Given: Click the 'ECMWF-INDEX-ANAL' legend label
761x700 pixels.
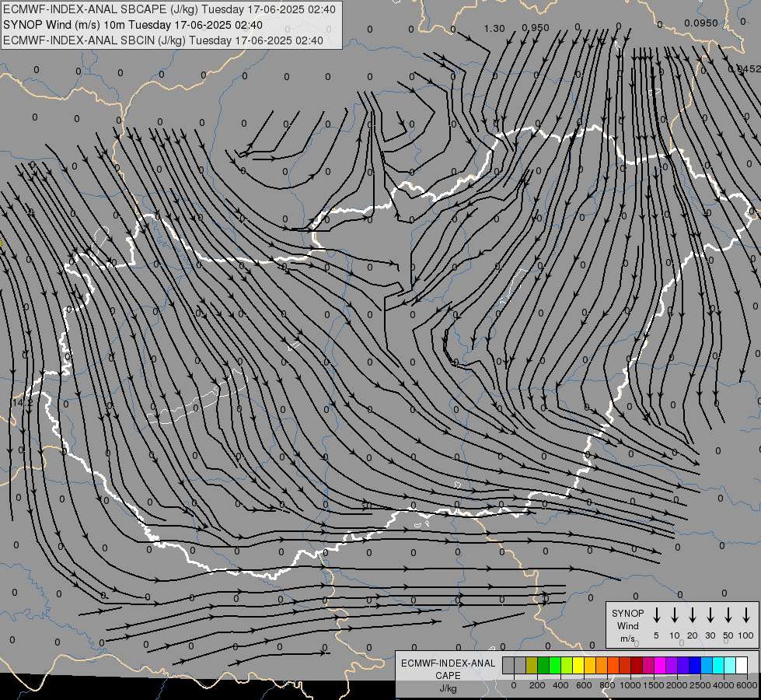Looking at the screenshot, I should [449, 663].
